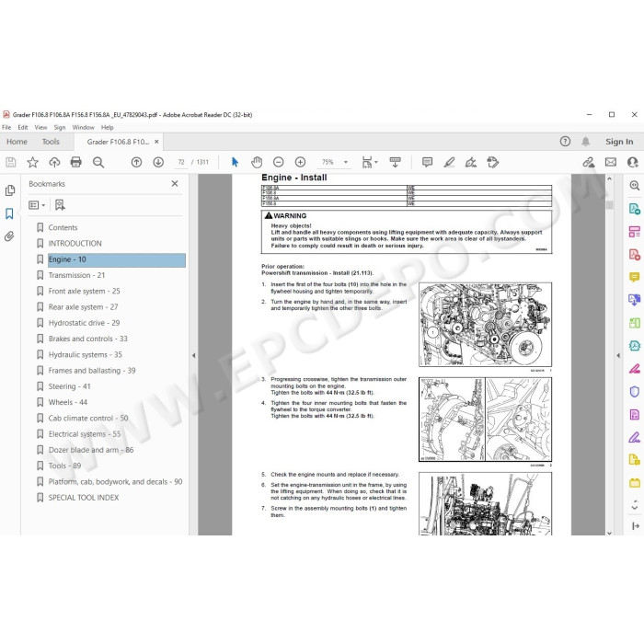Open the sign document pen icon
This screenshot has width=644, height=644.
(x=471, y=162)
